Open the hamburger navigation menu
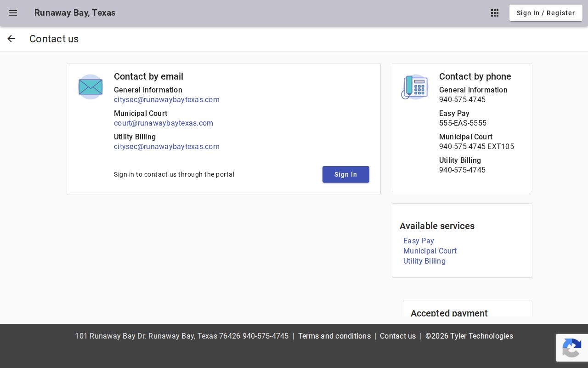Image resolution: width=588 pixels, height=368 pixels. 13,13
